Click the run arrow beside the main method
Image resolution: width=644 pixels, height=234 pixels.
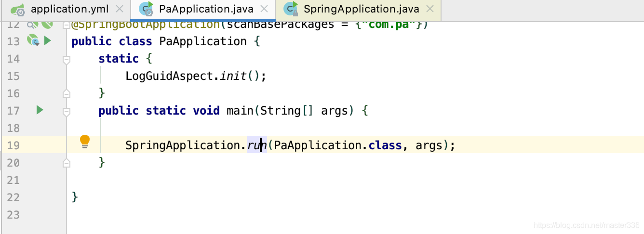click(40, 110)
